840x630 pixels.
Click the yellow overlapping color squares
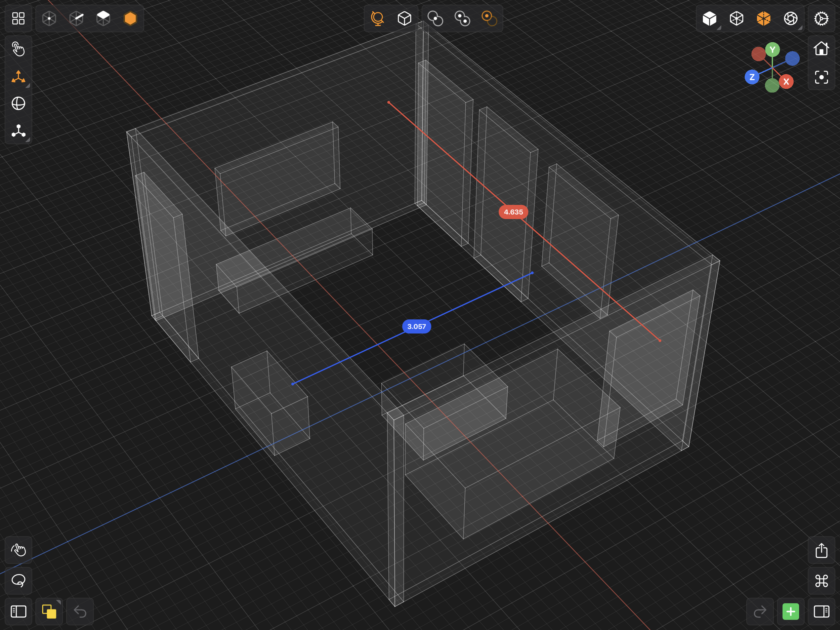point(49,612)
